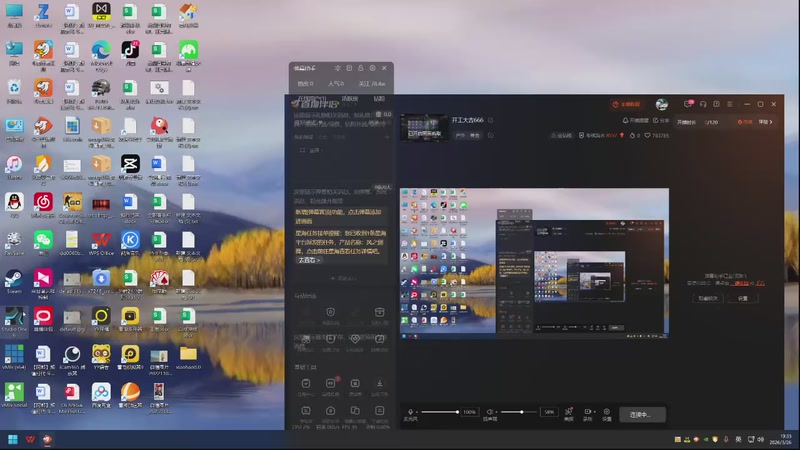Pin the small floating stats window
The image size is (800, 450).
tap(337, 68)
